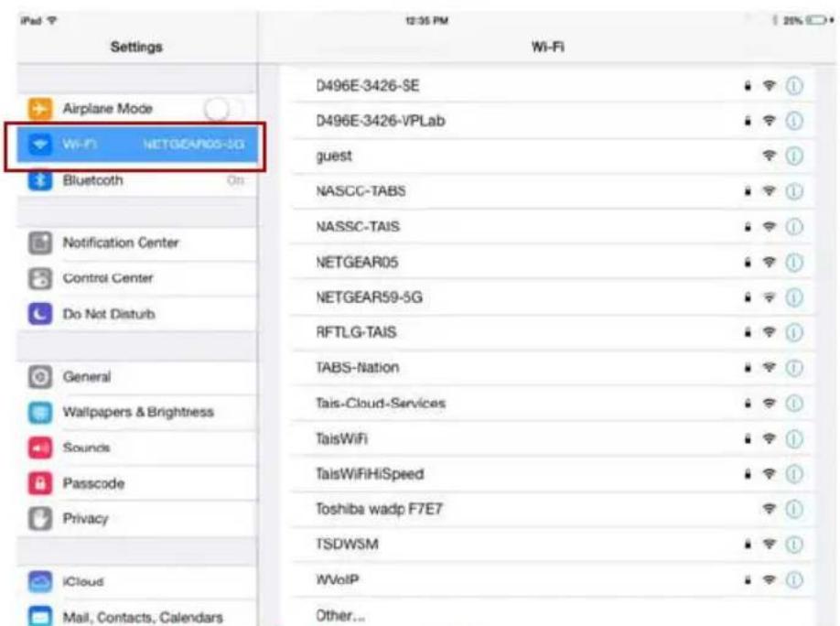Open info for NASSC-TAIS network
Screen dimensions: 840x626
[794, 227]
